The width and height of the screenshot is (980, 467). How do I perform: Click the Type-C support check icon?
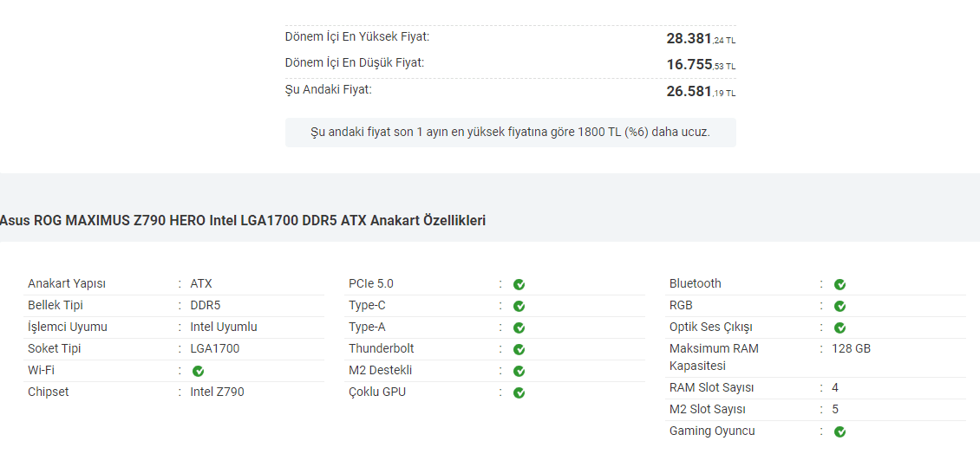(519, 306)
